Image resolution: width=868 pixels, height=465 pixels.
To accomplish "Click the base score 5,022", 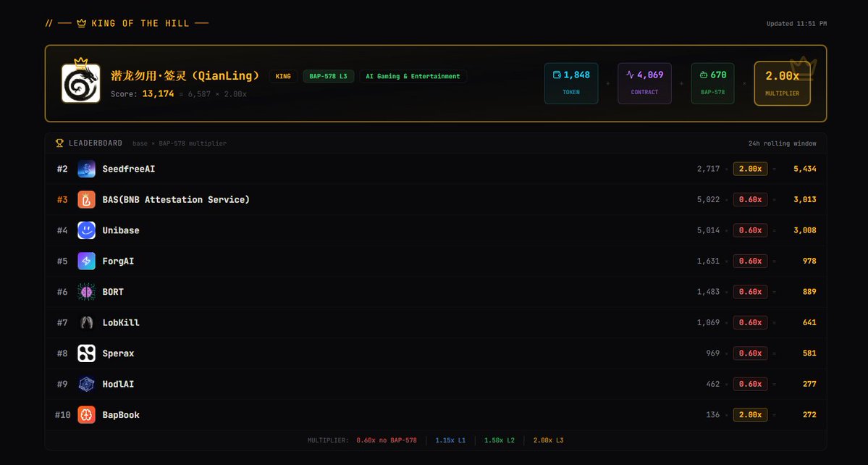I will (x=709, y=199).
